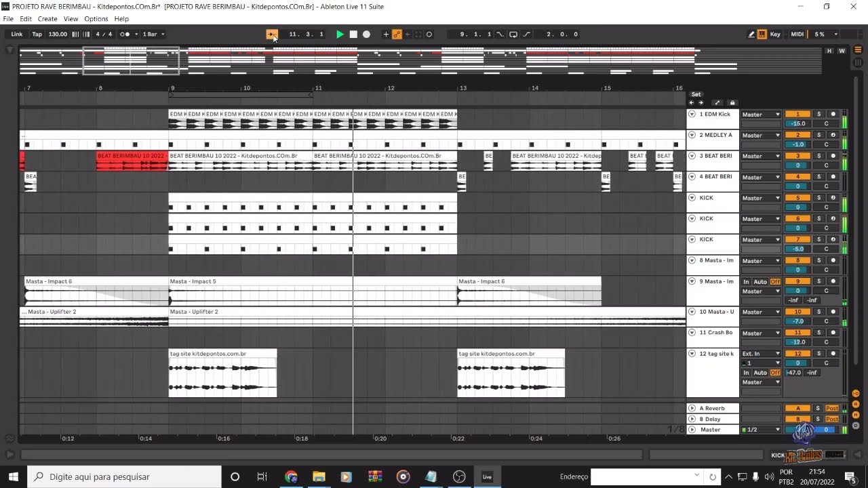This screenshot has height=488, width=868.
Task: Deactivate track 1 EDM Kick activator
Action: (797, 115)
